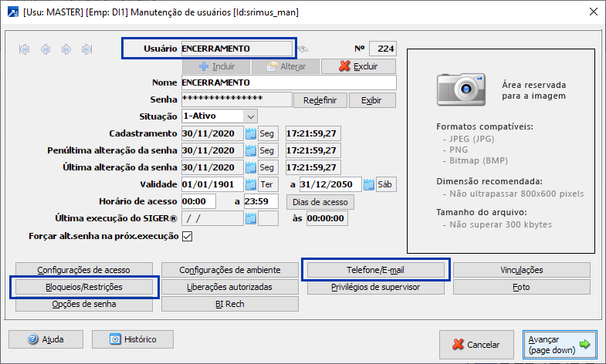Go to the last user record
The height and width of the screenshot is (364, 606).
tap(87, 49)
